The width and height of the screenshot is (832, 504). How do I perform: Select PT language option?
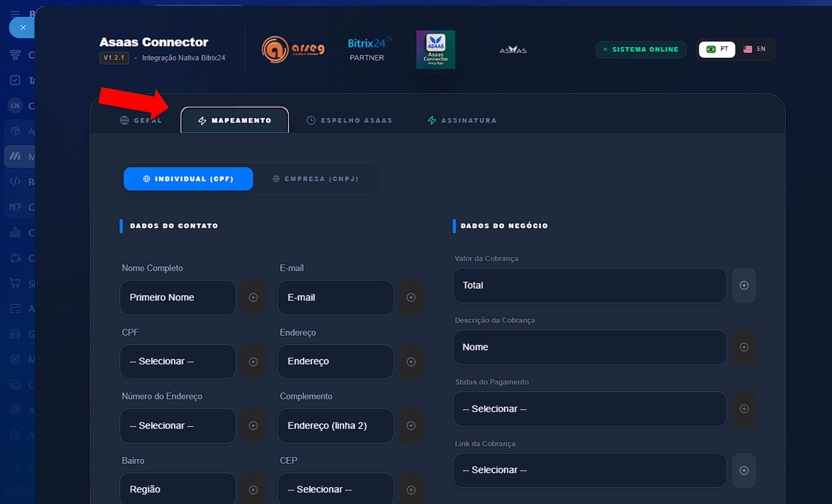pyautogui.click(x=717, y=49)
